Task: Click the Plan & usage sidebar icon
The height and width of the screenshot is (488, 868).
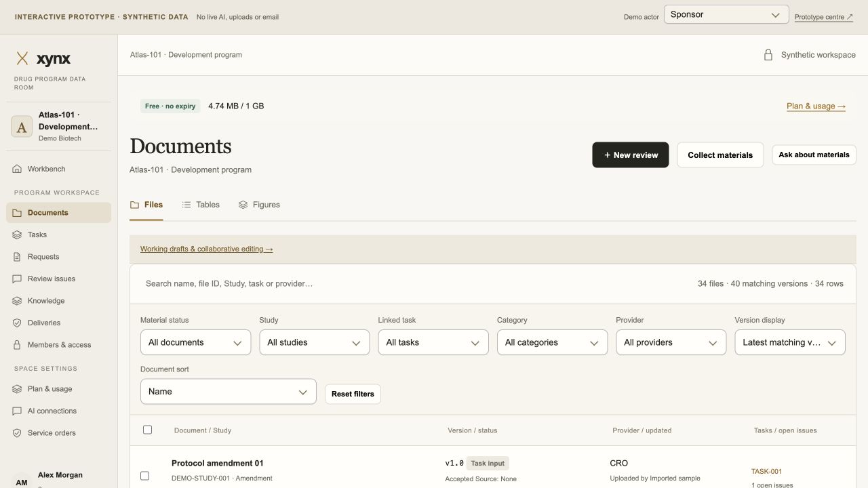Action: pos(17,389)
